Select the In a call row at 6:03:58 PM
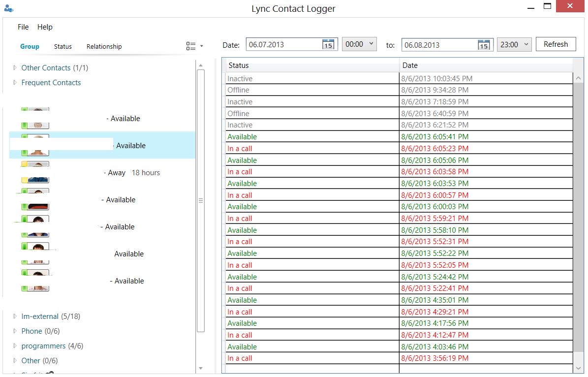This screenshot has height=377, width=588. [x=399, y=172]
